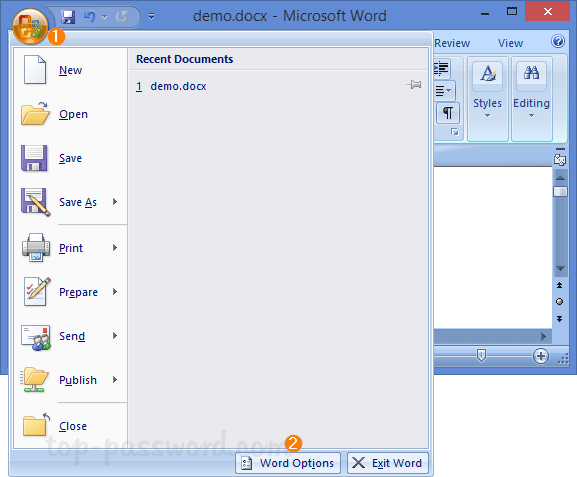This screenshot has width=577, height=477.
Task: Toggle the ruler button above the scrollbar
Action: [560, 160]
